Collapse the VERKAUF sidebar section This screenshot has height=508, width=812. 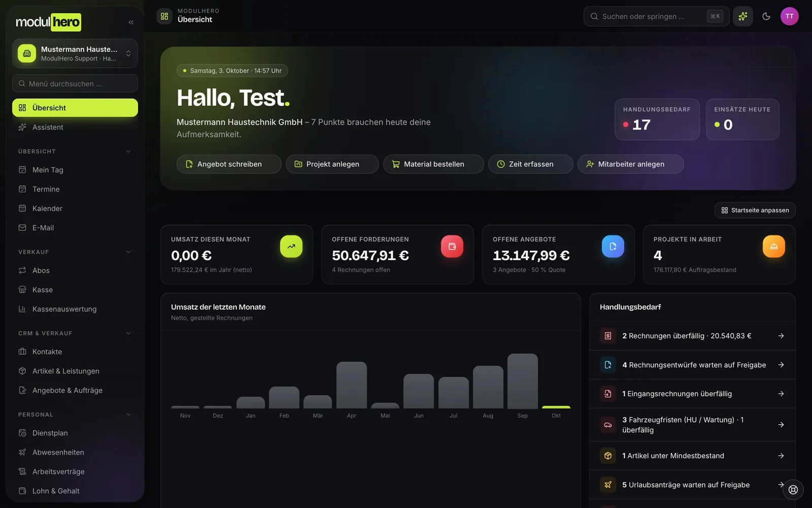coord(128,252)
